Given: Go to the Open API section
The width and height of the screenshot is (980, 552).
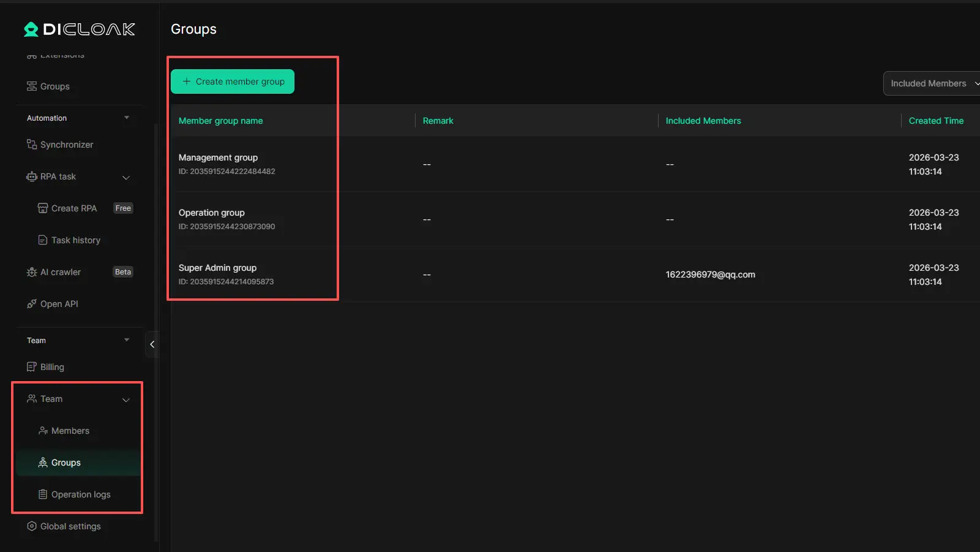Looking at the screenshot, I should coord(59,304).
